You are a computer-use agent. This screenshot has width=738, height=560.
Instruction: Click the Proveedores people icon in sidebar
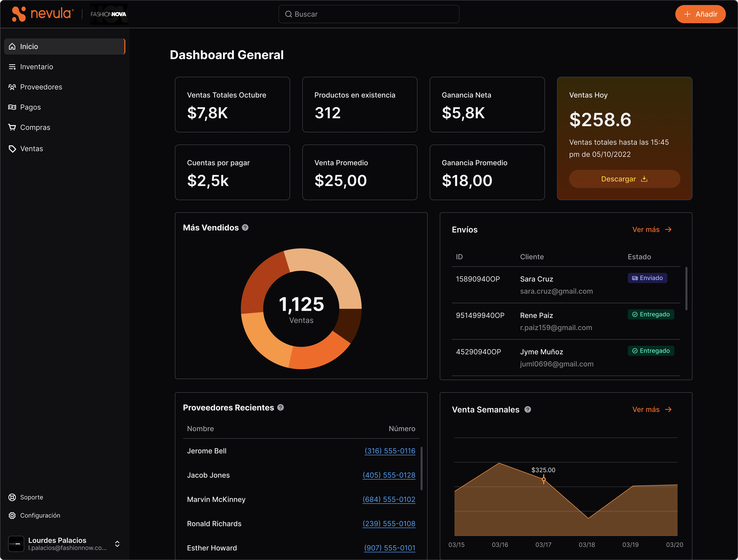pyautogui.click(x=12, y=87)
